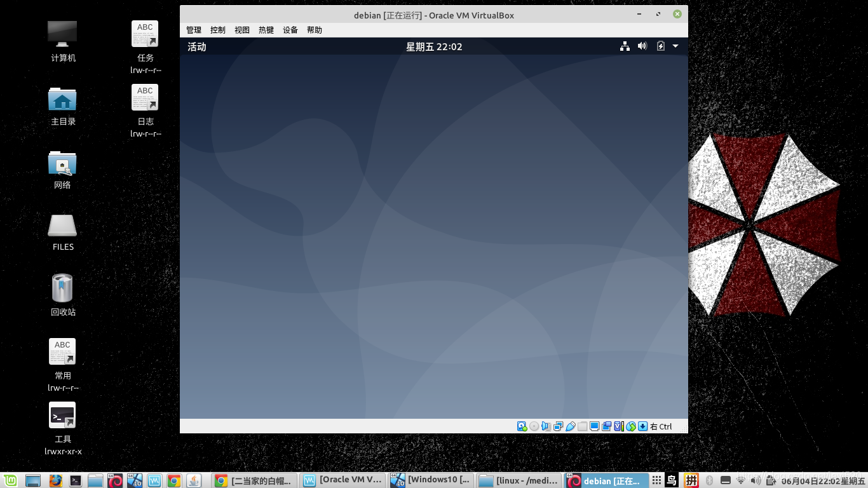This screenshot has height=488, width=868.
Task: Launch Chrome from the taskbar launcher
Action: [x=174, y=481]
